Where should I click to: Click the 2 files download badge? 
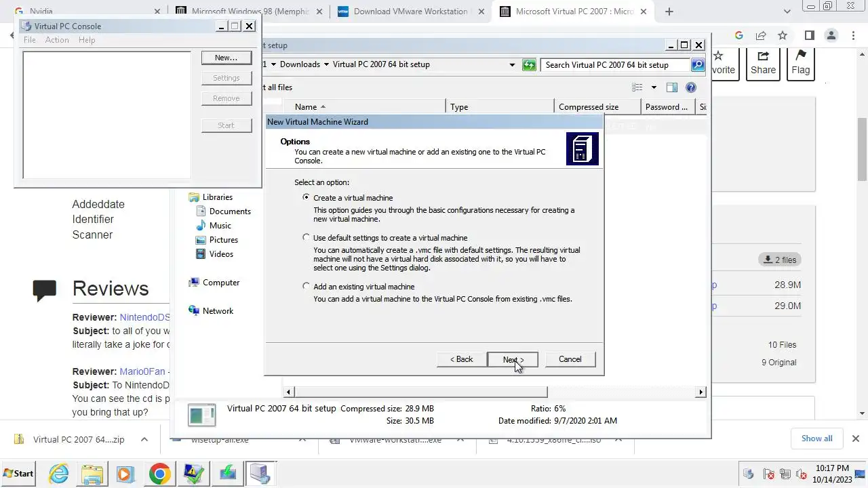coord(780,260)
